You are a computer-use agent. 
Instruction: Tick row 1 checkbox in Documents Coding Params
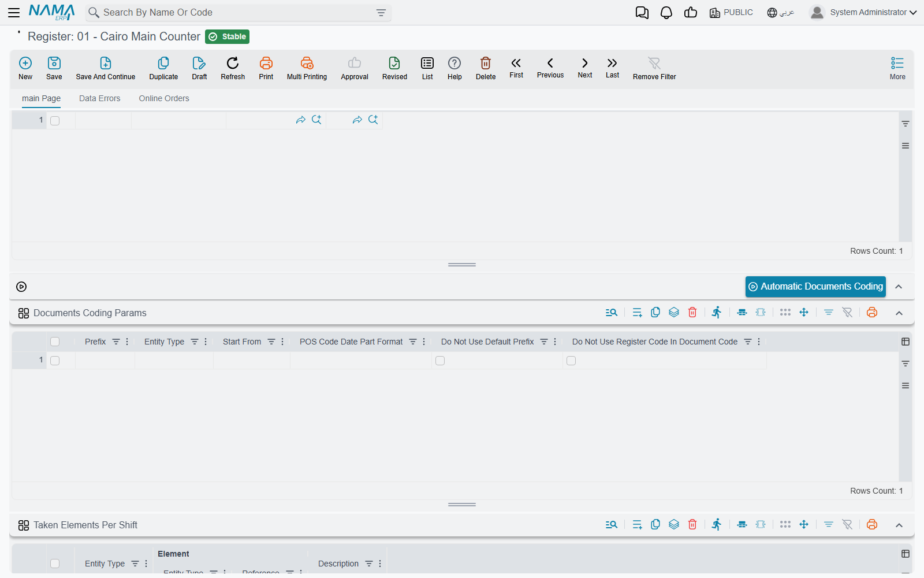(x=55, y=361)
